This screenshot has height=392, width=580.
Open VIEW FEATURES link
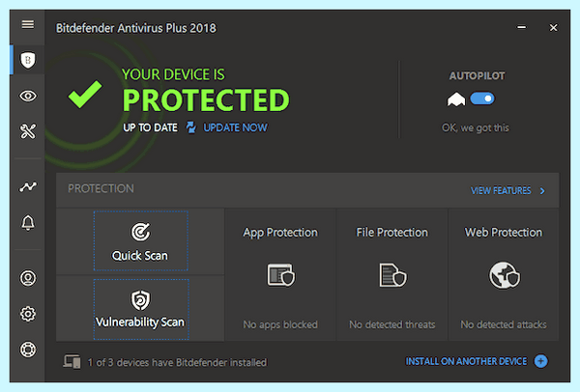[x=501, y=190]
